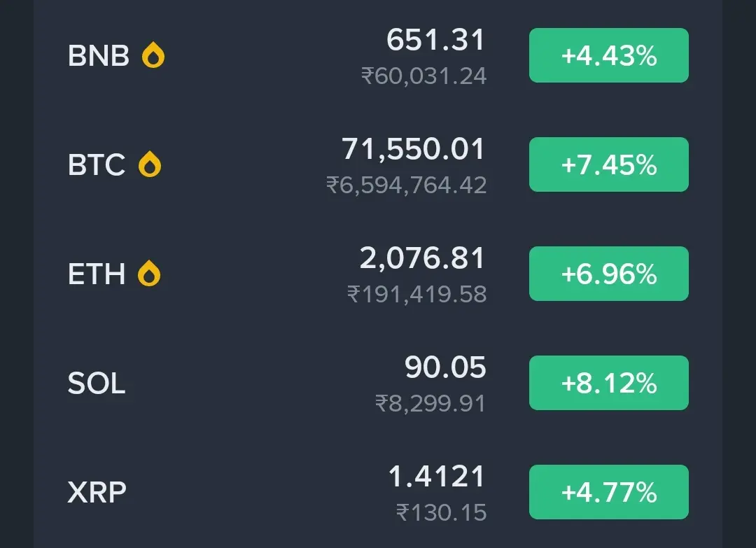Open the BTC coin name
Image resolution: width=756 pixels, height=548 pixels.
[97, 165]
